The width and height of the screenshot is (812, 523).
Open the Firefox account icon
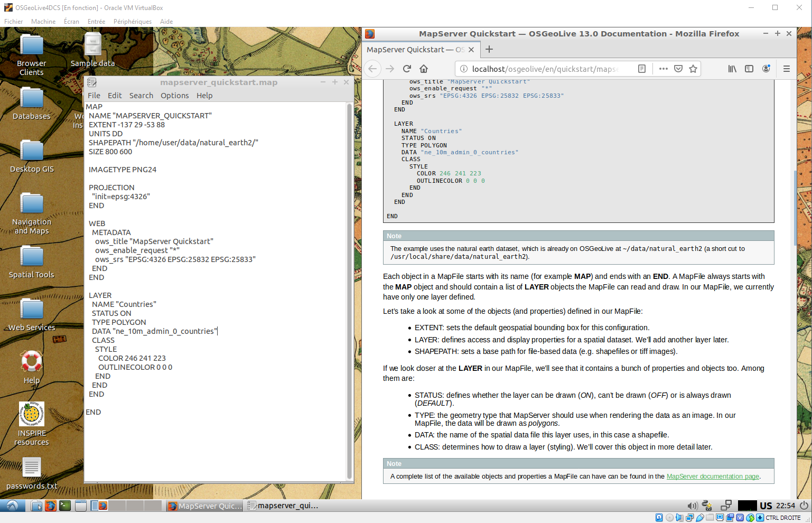[766, 69]
